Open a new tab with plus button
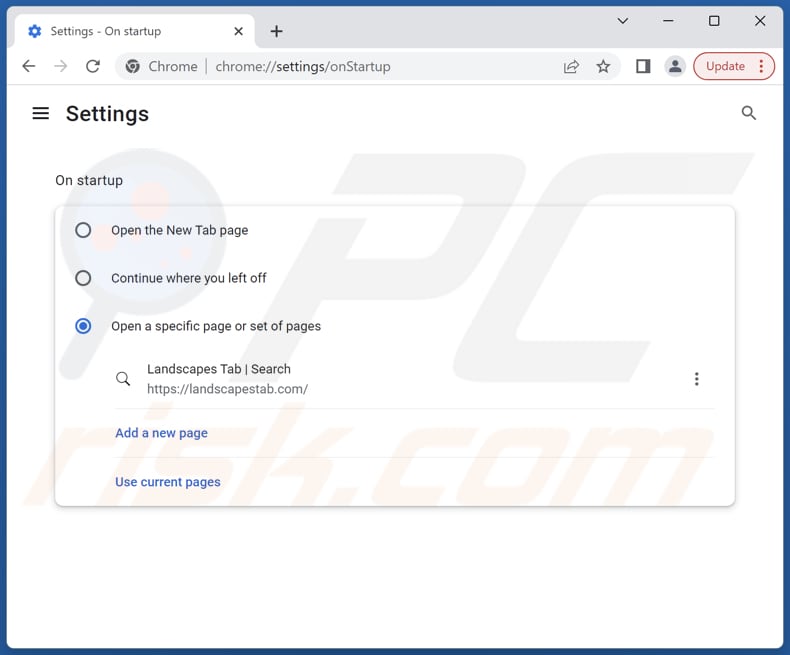The image size is (790, 655). click(x=276, y=31)
